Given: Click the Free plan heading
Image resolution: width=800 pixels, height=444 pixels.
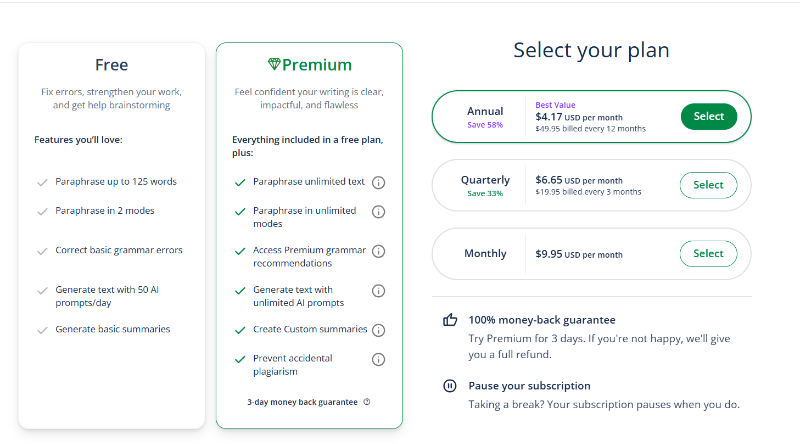Looking at the screenshot, I should [111, 65].
